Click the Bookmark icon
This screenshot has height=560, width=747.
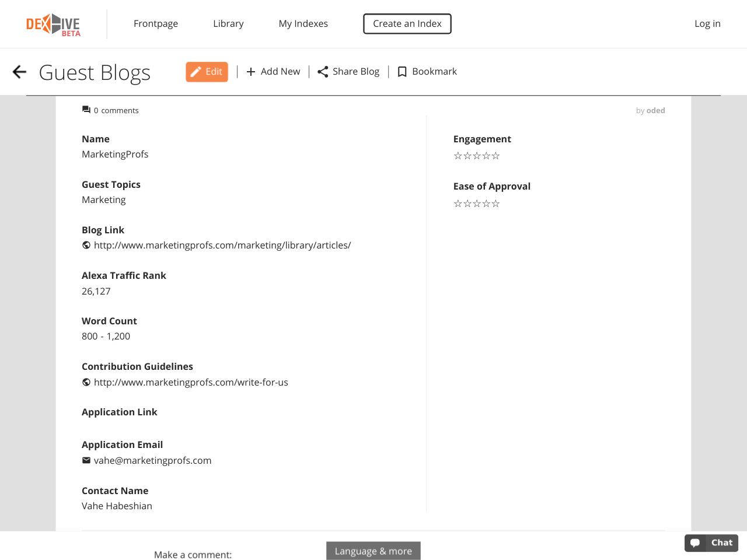click(x=402, y=72)
